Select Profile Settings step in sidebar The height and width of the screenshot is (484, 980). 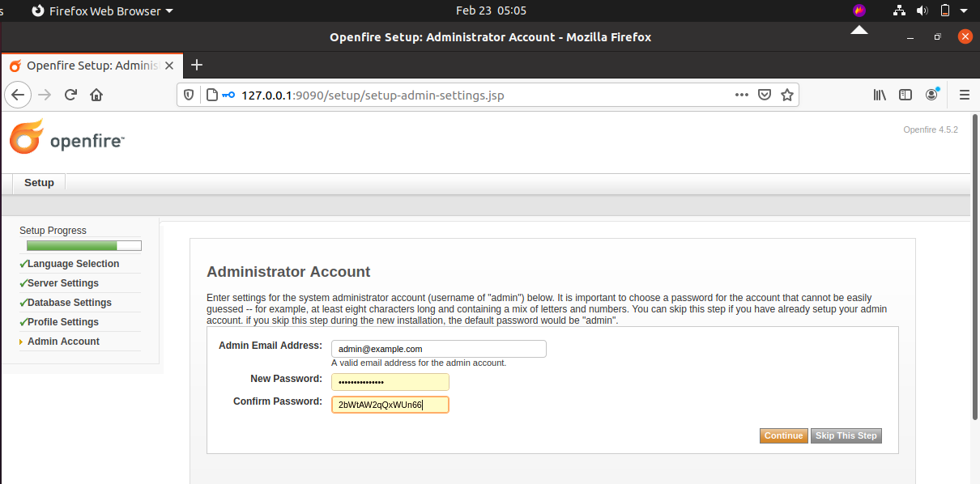pos(63,322)
